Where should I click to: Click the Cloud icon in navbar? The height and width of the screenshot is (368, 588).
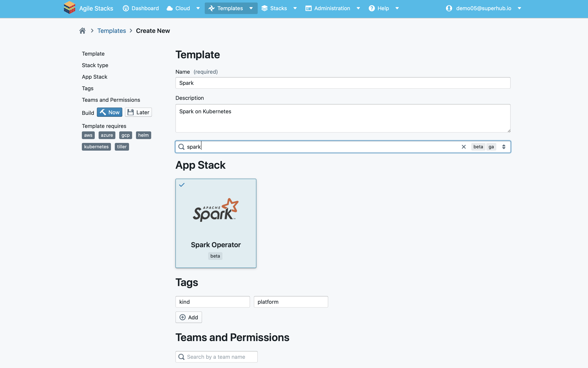point(170,8)
